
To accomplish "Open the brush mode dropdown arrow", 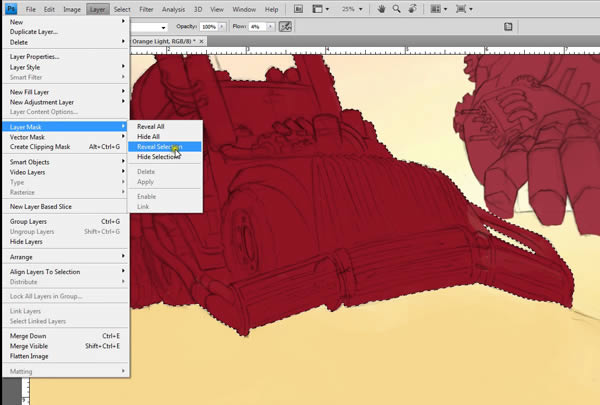I will pyautogui.click(x=163, y=28).
